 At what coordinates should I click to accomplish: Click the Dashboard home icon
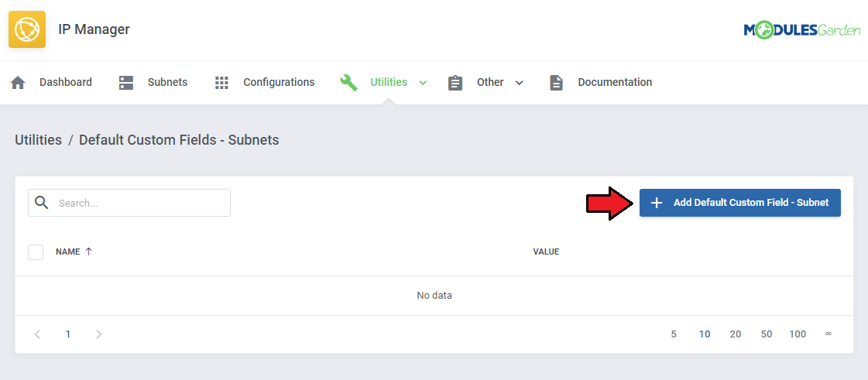(19, 82)
